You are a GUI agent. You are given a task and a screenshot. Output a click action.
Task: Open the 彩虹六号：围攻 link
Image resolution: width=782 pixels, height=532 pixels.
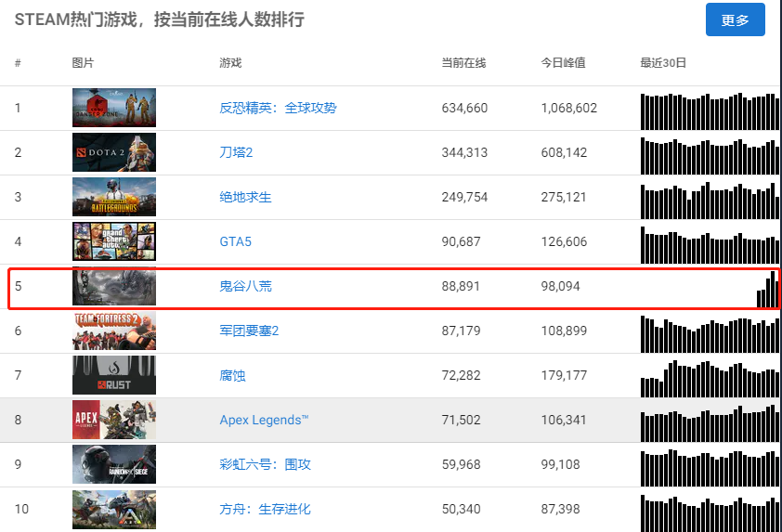click(x=265, y=464)
